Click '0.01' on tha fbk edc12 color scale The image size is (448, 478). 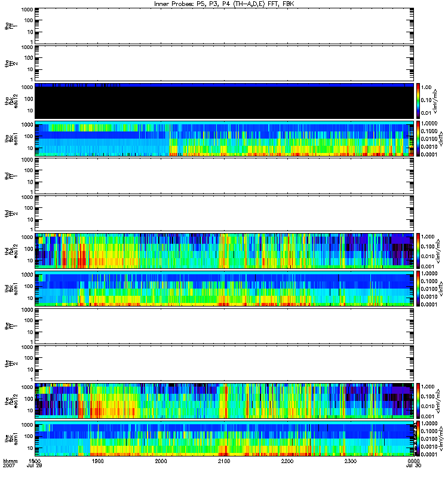coord(426,113)
